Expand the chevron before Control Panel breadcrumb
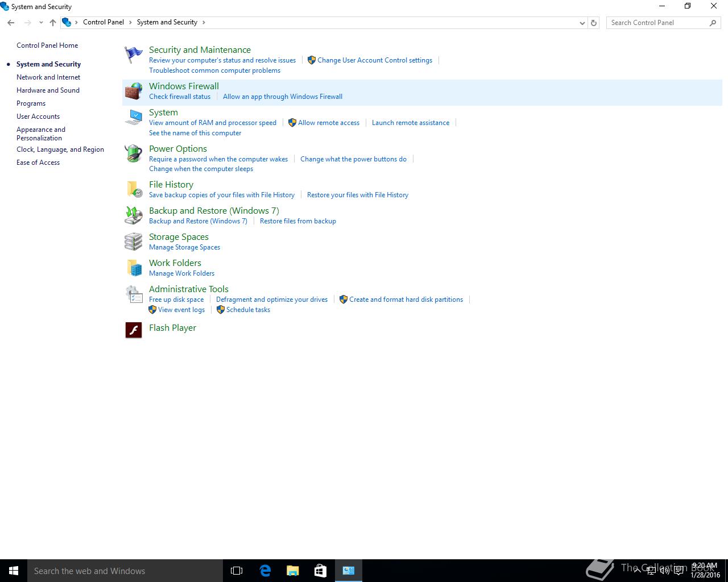 pos(77,22)
